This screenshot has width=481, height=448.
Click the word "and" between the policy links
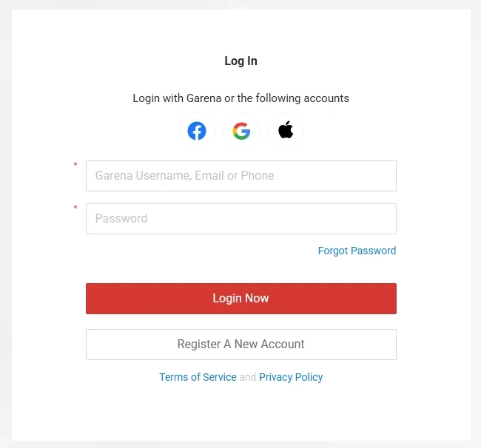click(248, 377)
